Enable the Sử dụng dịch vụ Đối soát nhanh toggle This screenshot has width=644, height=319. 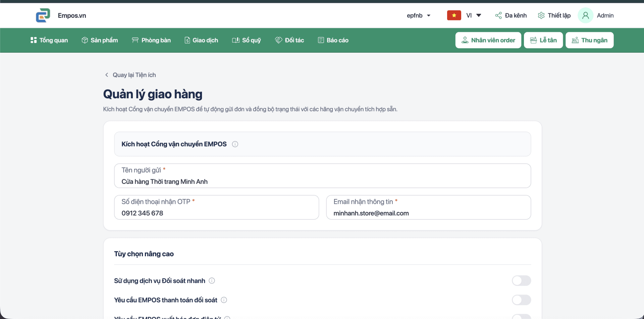click(521, 281)
